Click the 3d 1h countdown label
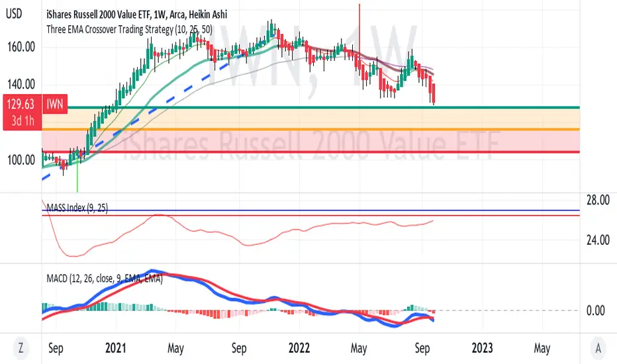 click(23, 121)
